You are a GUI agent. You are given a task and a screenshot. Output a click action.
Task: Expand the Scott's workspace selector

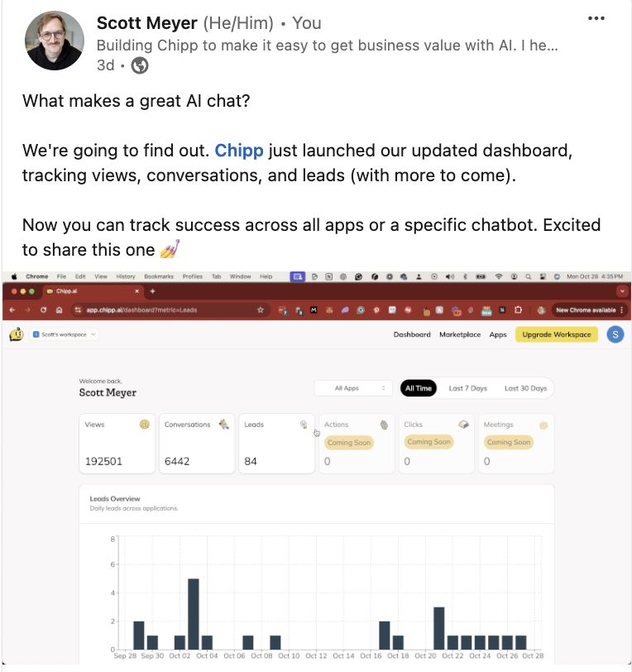(65, 334)
